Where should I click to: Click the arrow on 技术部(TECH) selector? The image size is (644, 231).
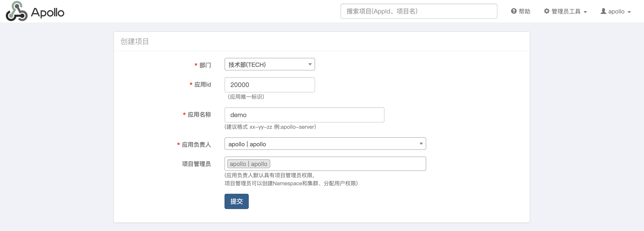(x=310, y=65)
